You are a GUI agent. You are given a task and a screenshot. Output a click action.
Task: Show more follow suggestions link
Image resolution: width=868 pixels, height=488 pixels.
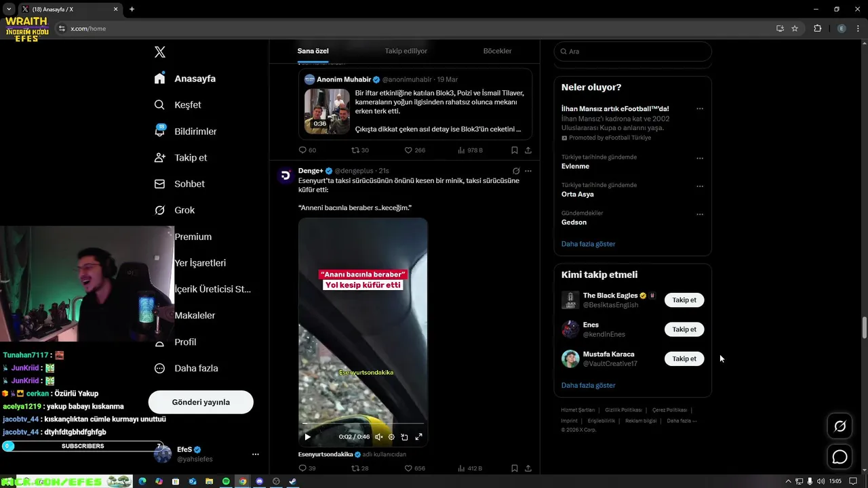click(588, 386)
